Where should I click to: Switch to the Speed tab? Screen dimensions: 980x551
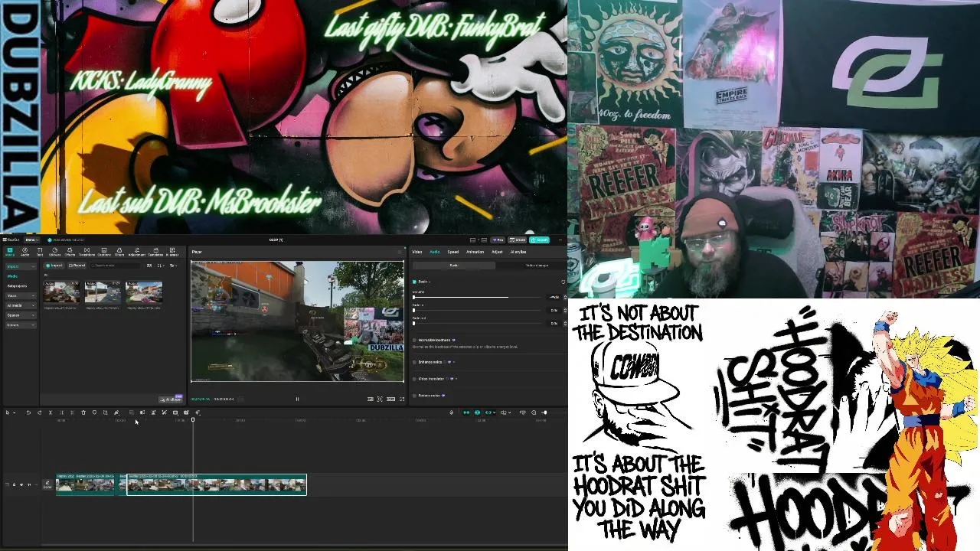[453, 252]
